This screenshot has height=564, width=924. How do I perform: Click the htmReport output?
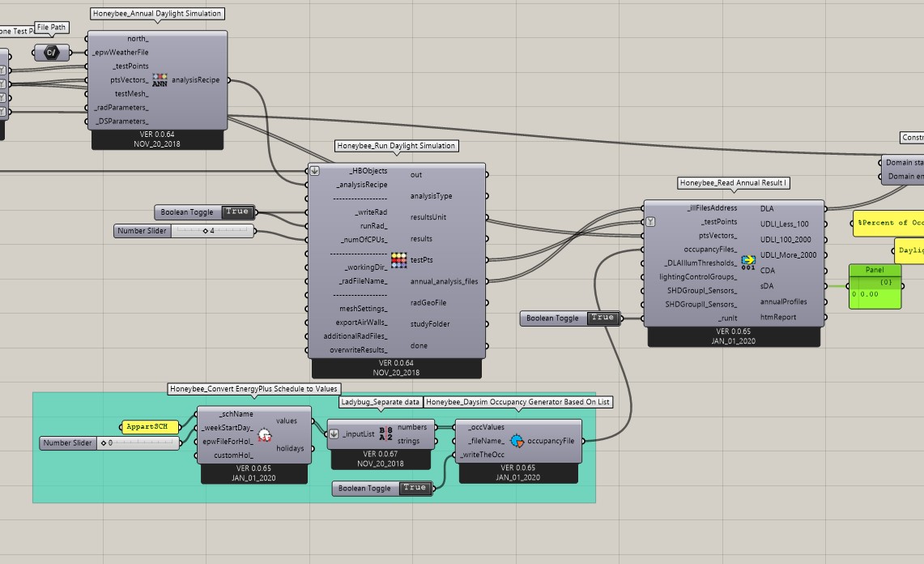(778, 317)
